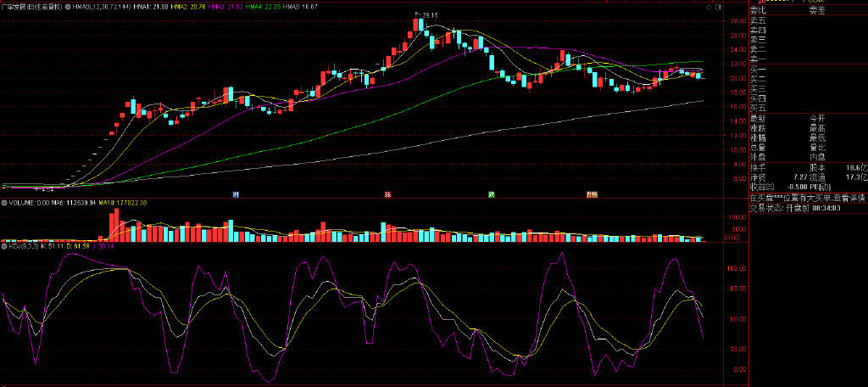This screenshot has width=868, height=387.
Task: Click the circle icon beside VOLUME label
Action: (3, 203)
